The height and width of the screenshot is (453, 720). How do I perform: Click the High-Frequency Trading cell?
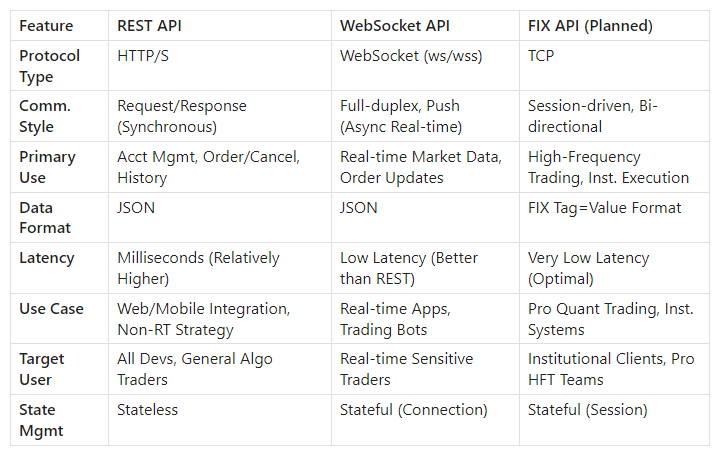click(614, 167)
